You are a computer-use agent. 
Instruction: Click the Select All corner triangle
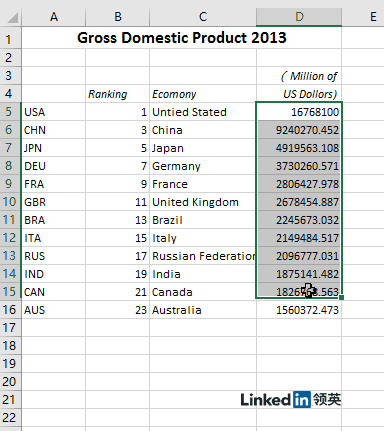[x=12, y=17]
